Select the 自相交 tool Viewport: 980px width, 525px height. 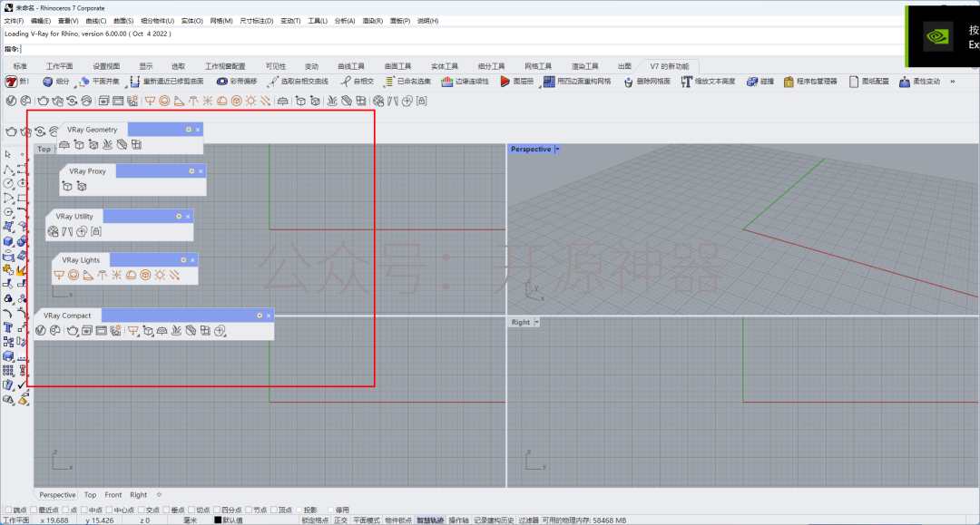tap(358, 82)
